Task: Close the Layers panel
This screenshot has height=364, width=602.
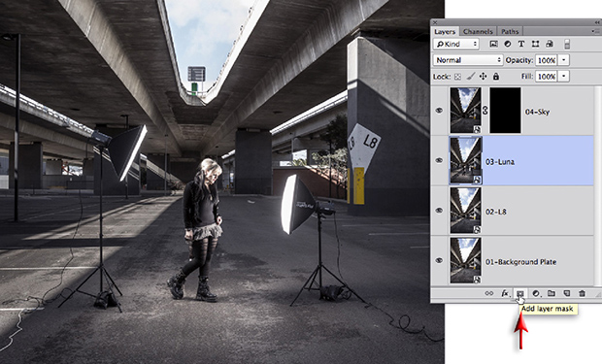Action: pos(435,22)
